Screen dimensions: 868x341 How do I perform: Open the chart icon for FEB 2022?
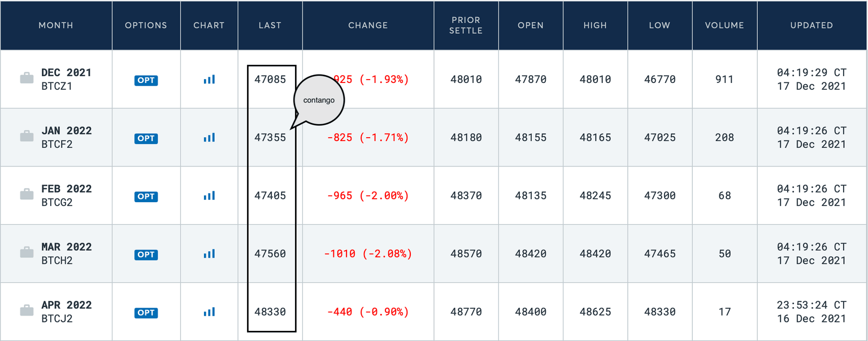click(209, 196)
